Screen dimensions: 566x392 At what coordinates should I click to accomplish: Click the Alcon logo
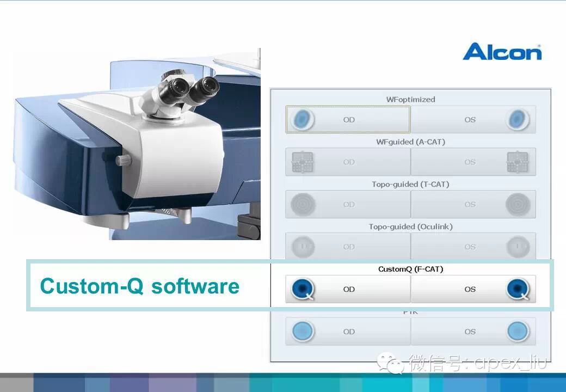(x=502, y=52)
